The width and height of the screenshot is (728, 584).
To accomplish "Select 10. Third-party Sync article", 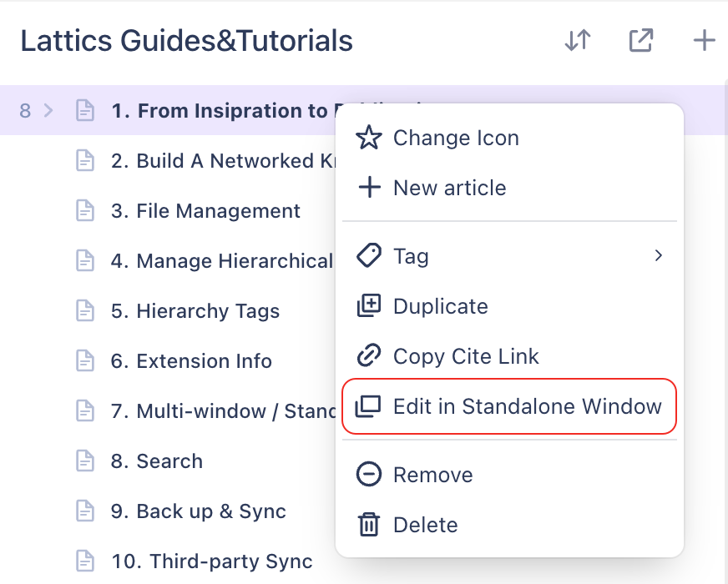I will pos(212,561).
